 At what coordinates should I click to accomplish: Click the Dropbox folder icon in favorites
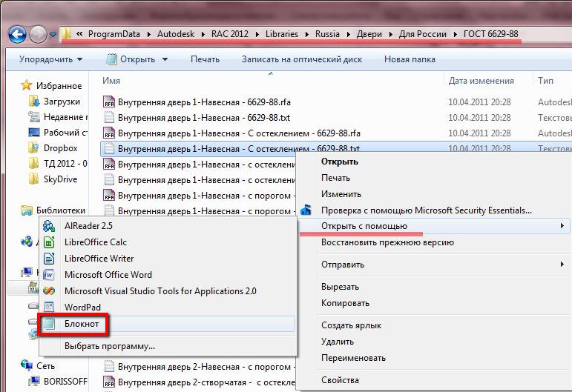(33, 148)
